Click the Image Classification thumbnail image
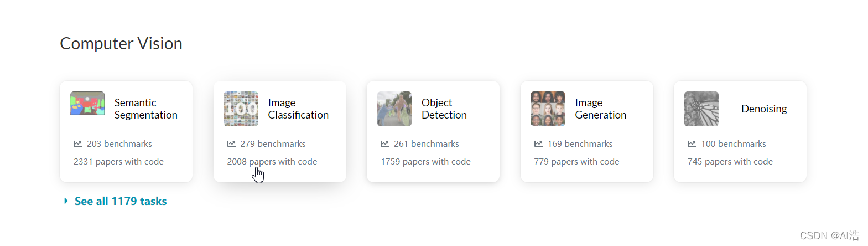The height and width of the screenshot is (246, 868). coord(241,109)
